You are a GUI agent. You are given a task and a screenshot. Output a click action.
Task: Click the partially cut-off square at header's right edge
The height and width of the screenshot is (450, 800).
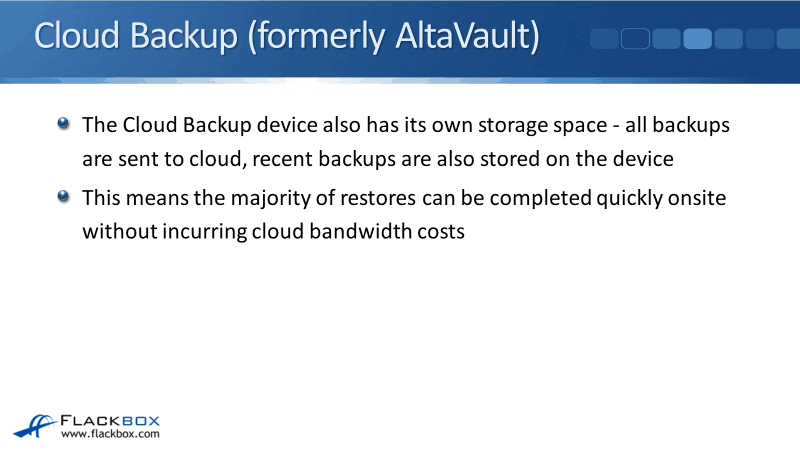click(x=791, y=39)
